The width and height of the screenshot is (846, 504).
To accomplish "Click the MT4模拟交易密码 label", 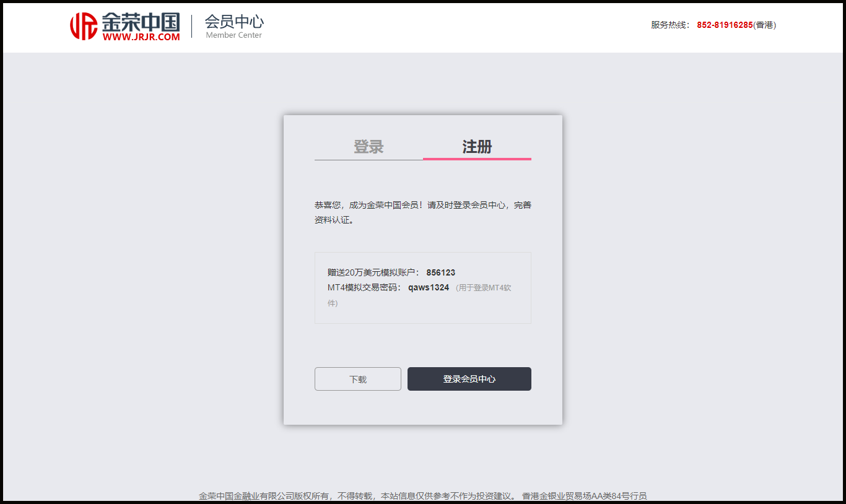I will coord(364,287).
